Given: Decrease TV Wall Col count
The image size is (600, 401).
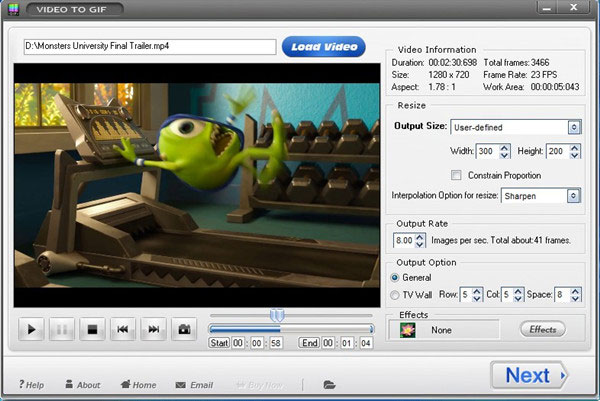Looking at the screenshot, I should point(518,298).
